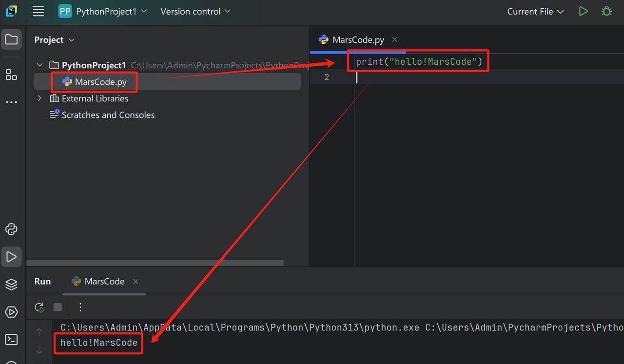Show more tool windows ellipsis
The image size is (624, 364).
click(11, 102)
